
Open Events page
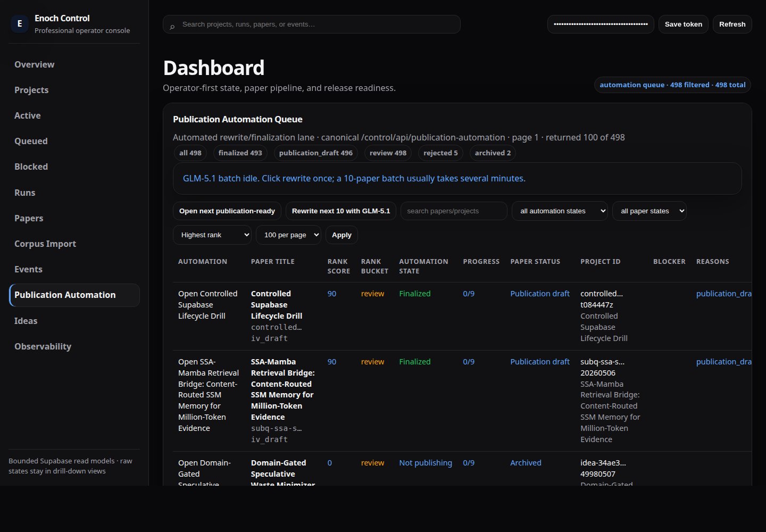(x=74, y=269)
